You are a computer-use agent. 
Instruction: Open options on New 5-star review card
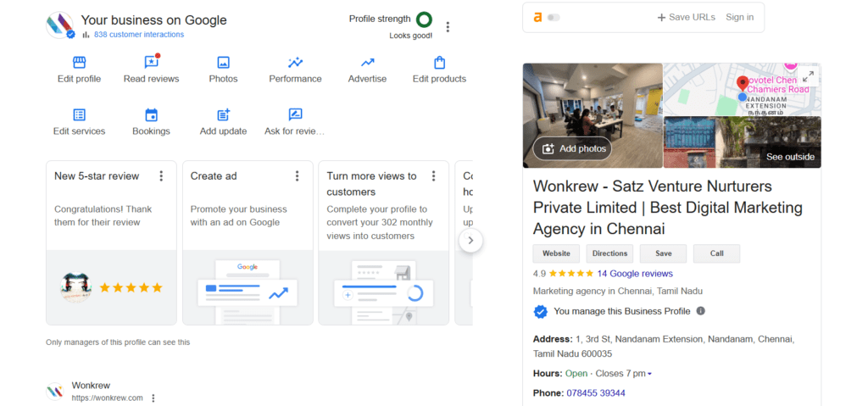coord(161,176)
